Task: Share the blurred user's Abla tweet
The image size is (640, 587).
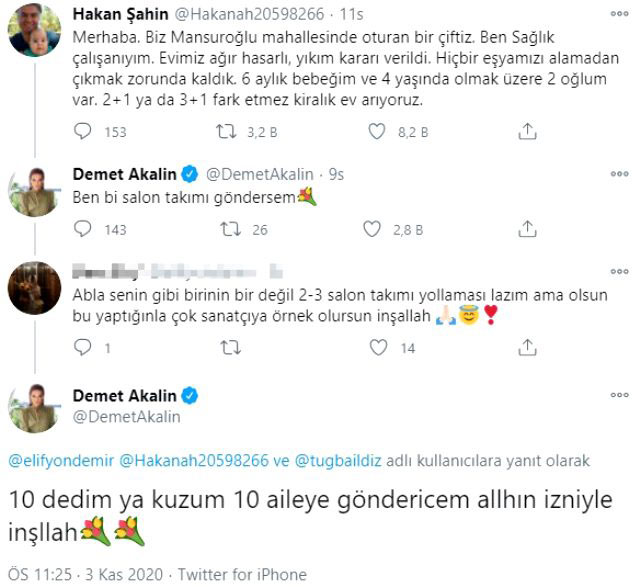Action: [526, 348]
